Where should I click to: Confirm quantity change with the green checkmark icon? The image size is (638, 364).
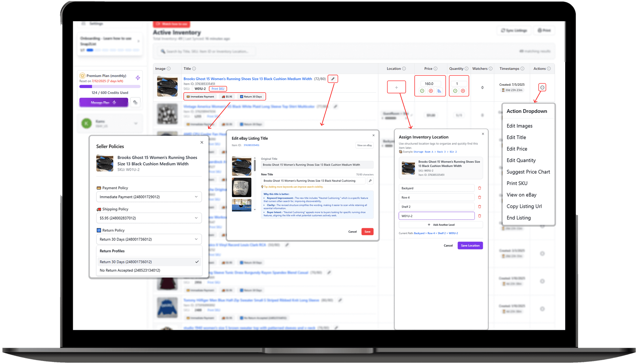[x=455, y=91]
